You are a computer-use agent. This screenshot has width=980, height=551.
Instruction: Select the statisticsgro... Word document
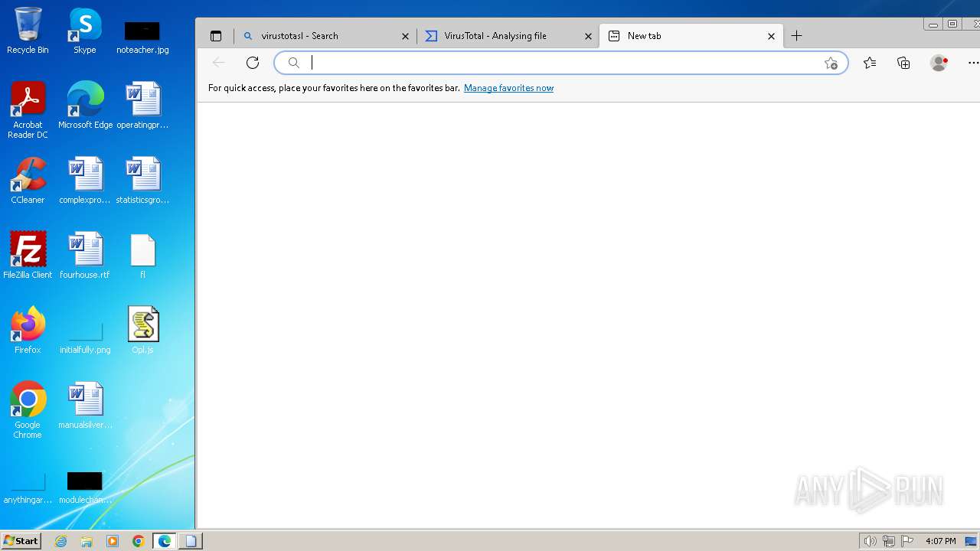142,181
